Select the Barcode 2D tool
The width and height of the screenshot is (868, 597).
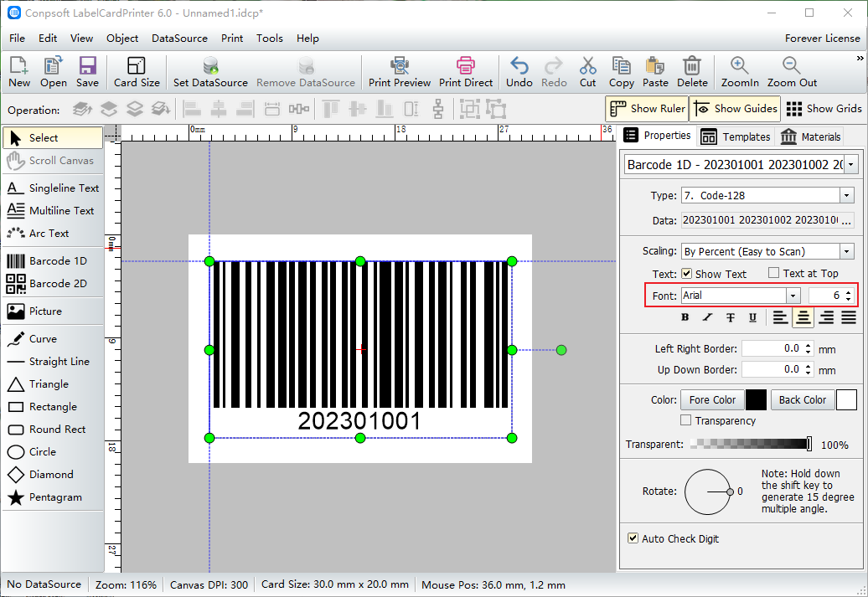[x=53, y=283]
